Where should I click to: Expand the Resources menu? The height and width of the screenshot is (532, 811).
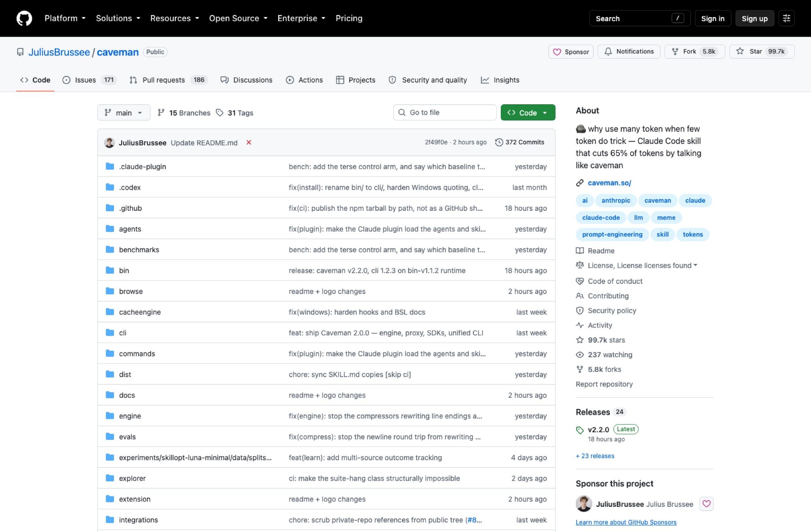point(175,18)
